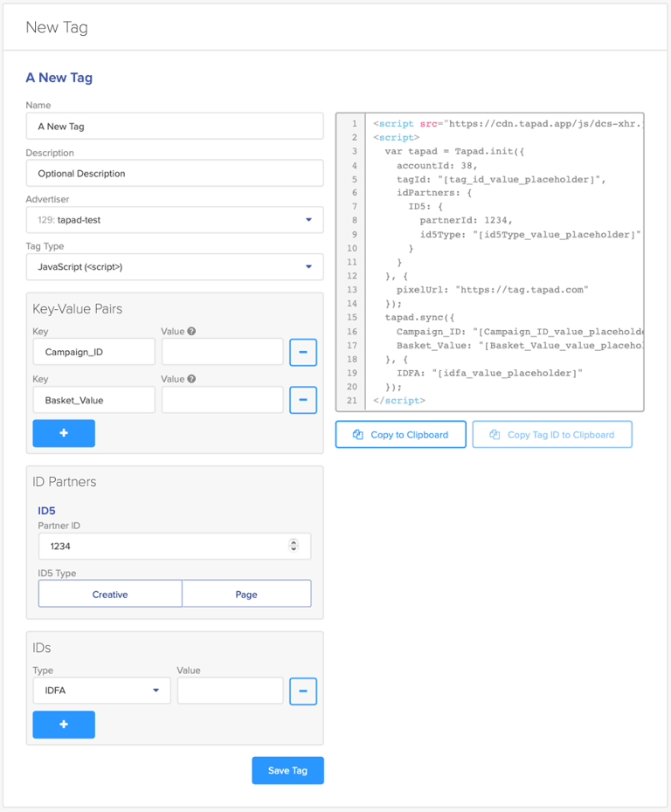Copy the tag code to clipboard
The width and height of the screenshot is (671, 812).
(x=400, y=434)
